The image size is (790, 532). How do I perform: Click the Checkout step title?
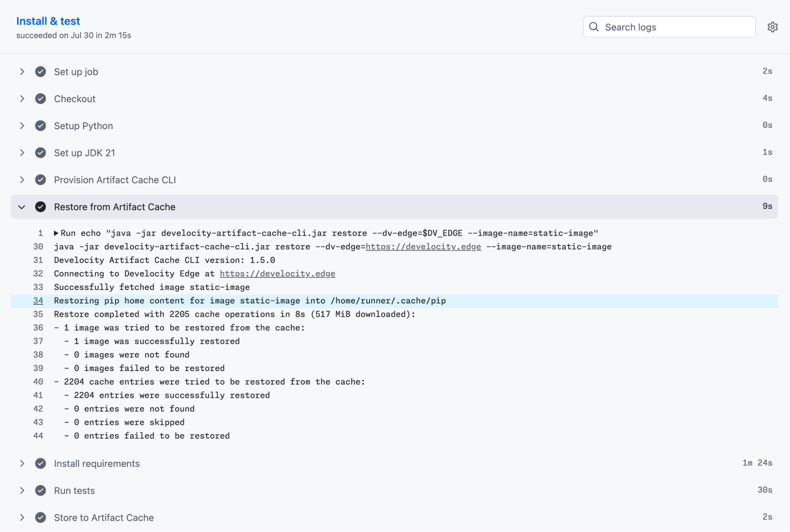[x=75, y=98]
